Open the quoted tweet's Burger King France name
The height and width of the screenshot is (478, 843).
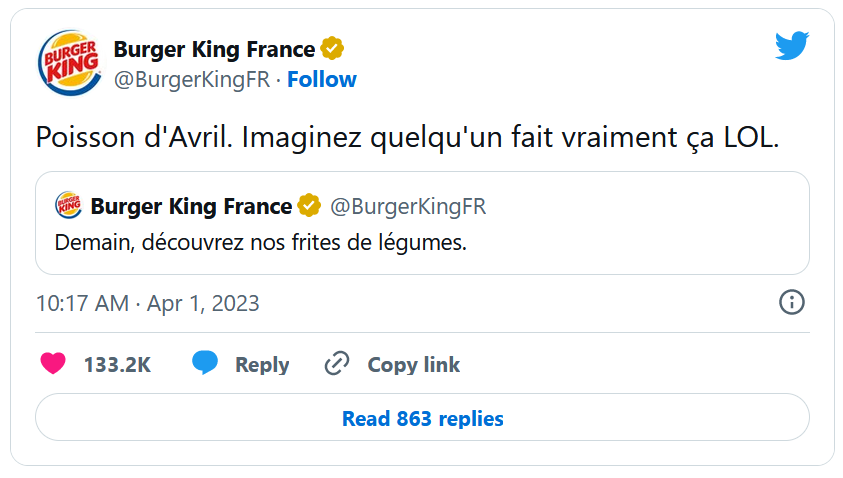[x=191, y=207]
